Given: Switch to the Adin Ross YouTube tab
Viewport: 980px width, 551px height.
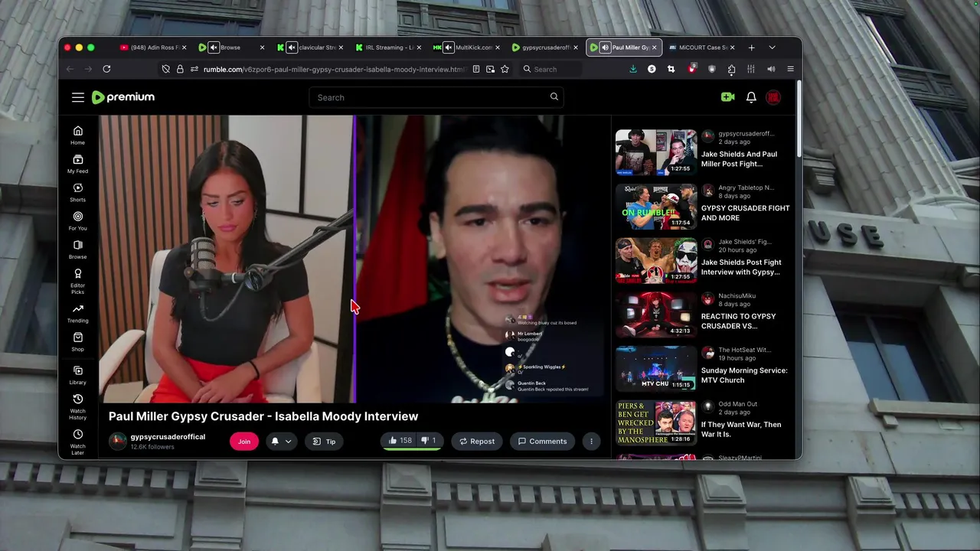Looking at the screenshot, I should [x=153, y=47].
